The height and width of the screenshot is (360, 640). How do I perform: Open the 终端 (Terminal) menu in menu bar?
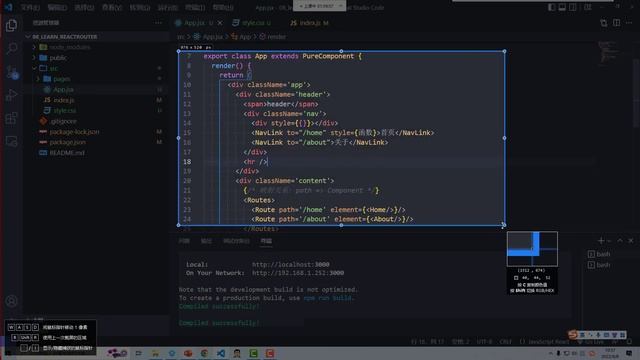195,7
